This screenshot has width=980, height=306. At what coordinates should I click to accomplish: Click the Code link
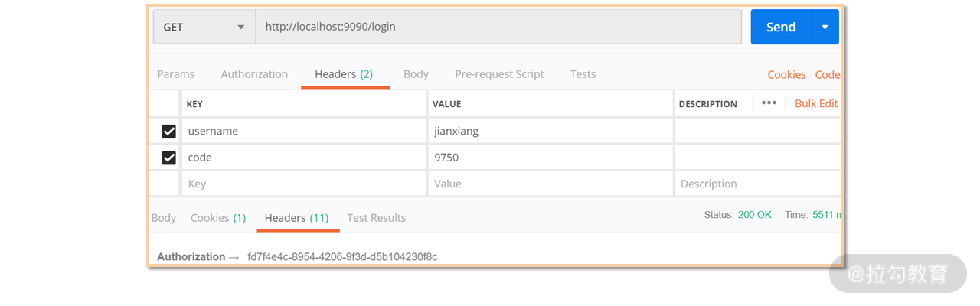[827, 75]
